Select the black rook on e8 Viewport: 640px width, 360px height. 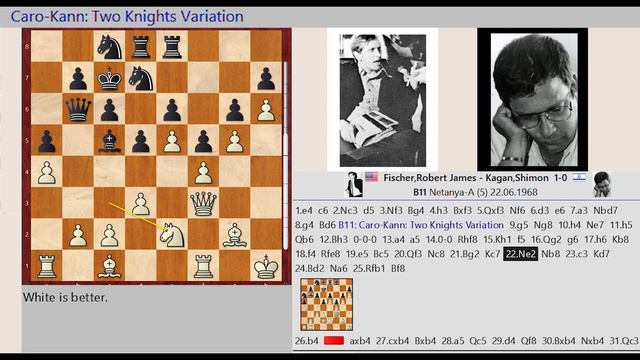click(172, 47)
